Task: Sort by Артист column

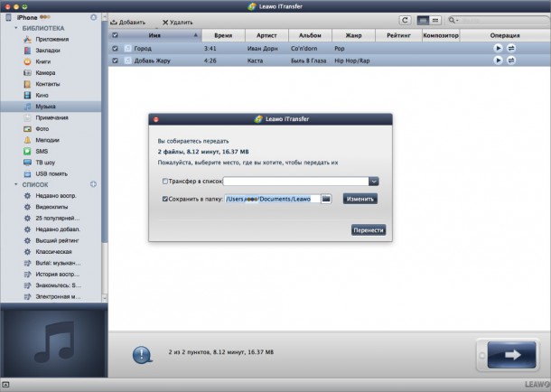Action: [x=266, y=35]
